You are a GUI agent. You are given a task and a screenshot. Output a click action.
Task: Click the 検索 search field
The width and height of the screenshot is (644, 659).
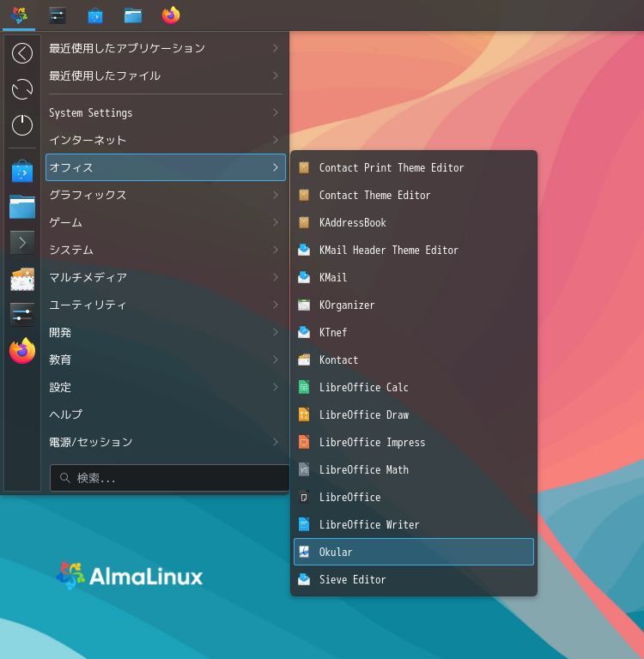(169, 478)
